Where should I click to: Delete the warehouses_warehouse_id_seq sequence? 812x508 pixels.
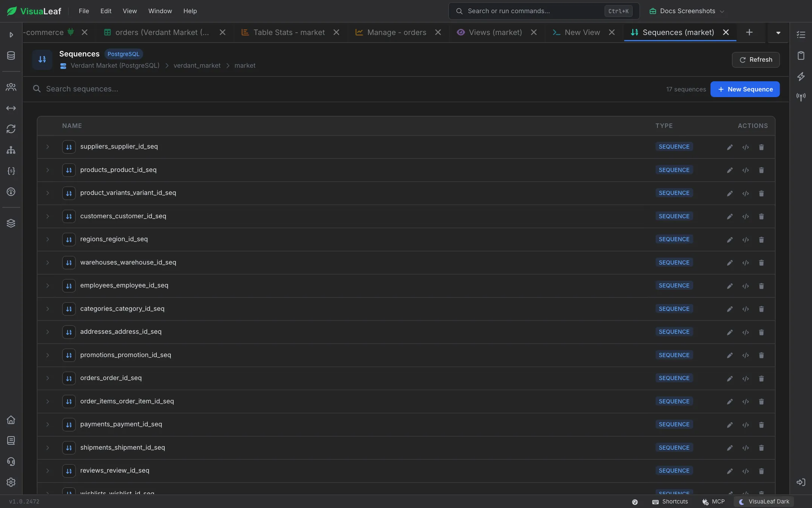(761, 263)
